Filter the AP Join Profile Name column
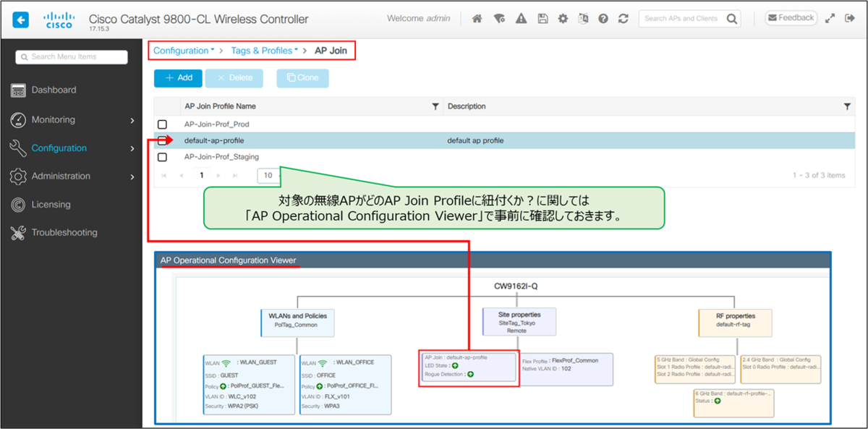This screenshot has height=429, width=868. point(435,106)
